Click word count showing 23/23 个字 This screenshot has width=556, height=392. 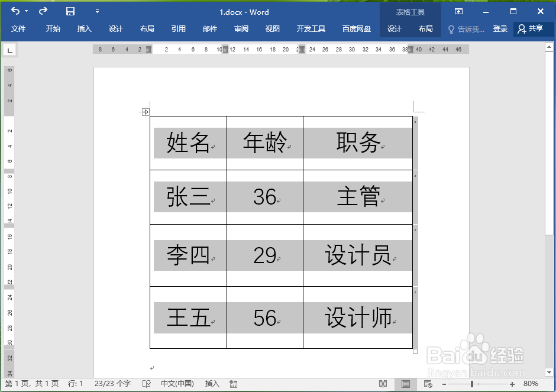tap(112, 383)
